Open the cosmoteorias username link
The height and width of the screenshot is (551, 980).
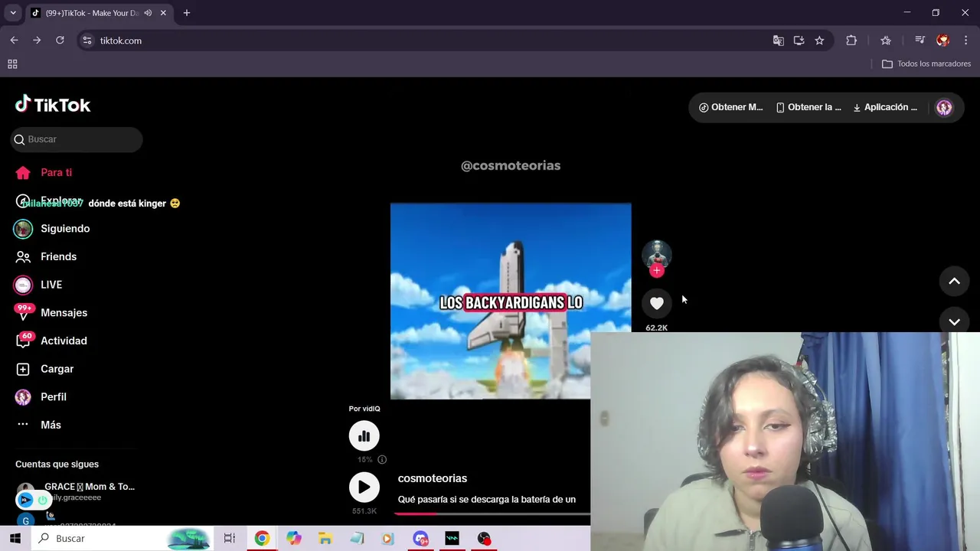[x=433, y=478]
